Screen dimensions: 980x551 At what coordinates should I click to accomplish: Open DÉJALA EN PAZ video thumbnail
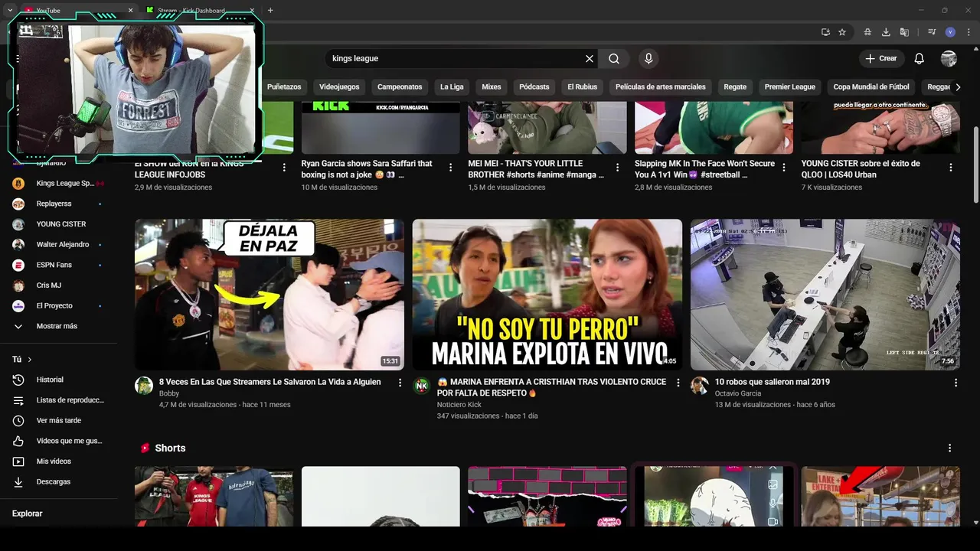coord(269,295)
